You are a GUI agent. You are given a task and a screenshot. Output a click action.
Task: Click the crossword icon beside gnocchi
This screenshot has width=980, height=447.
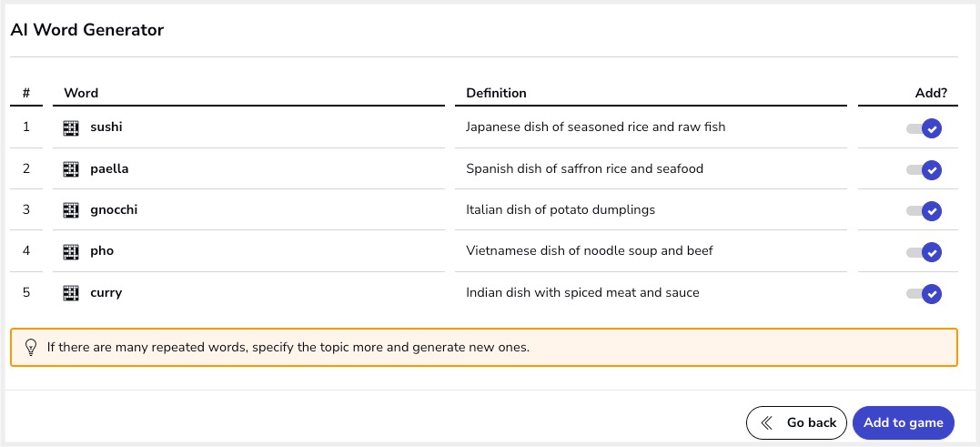click(x=71, y=210)
